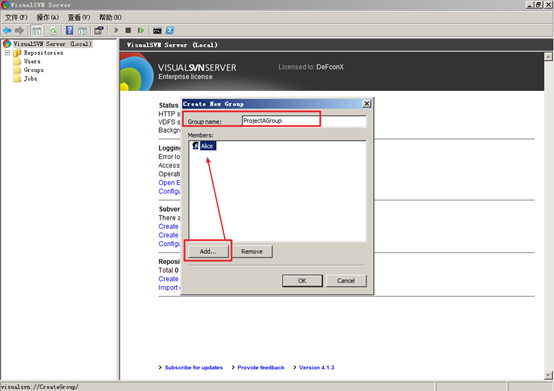Click the Import link under Repositories

pos(169,288)
